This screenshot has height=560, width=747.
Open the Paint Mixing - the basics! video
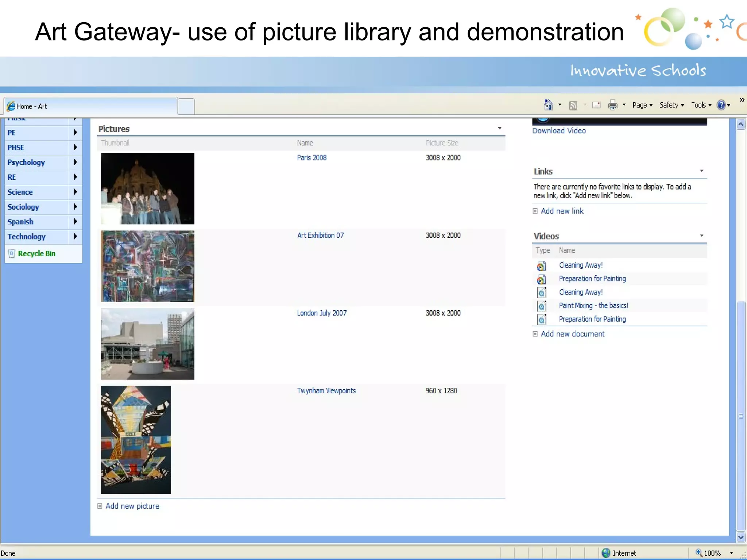coord(594,306)
